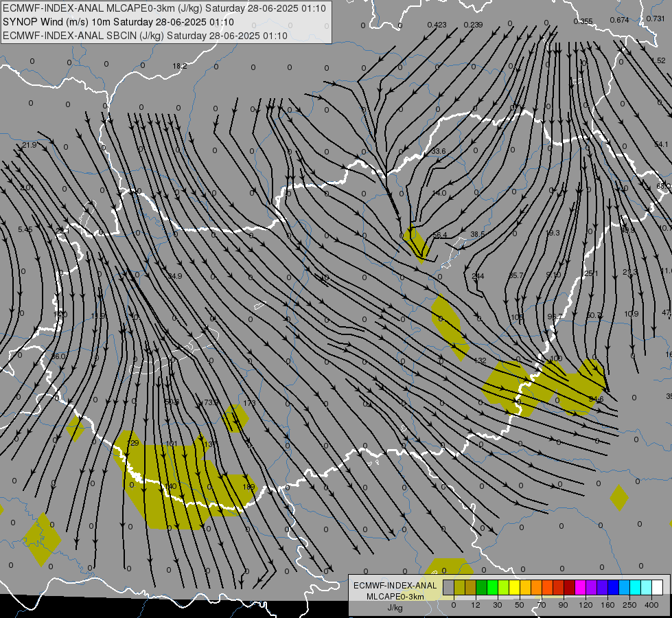Click the J/kg unit label in legend
The height and width of the screenshot is (618, 672).
pos(395,608)
